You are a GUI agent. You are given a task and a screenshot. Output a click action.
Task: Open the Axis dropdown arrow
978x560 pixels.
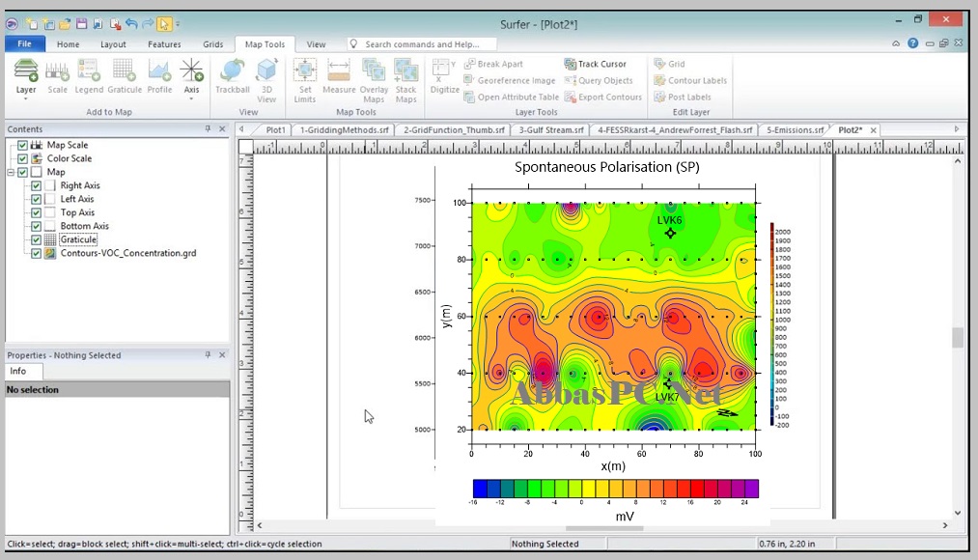[x=191, y=98]
